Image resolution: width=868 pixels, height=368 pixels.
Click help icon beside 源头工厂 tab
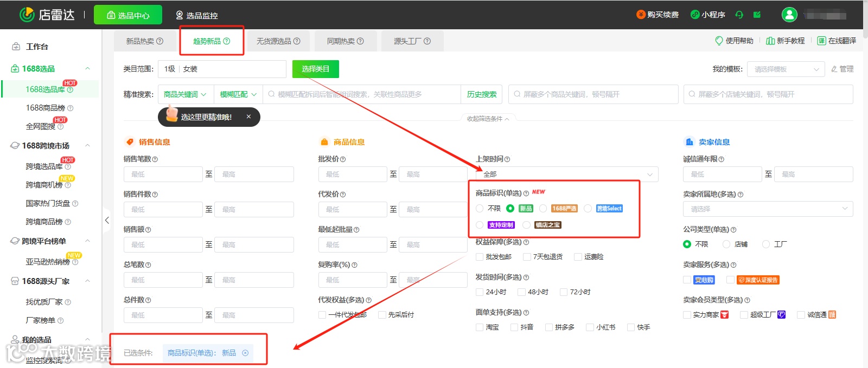coord(427,41)
